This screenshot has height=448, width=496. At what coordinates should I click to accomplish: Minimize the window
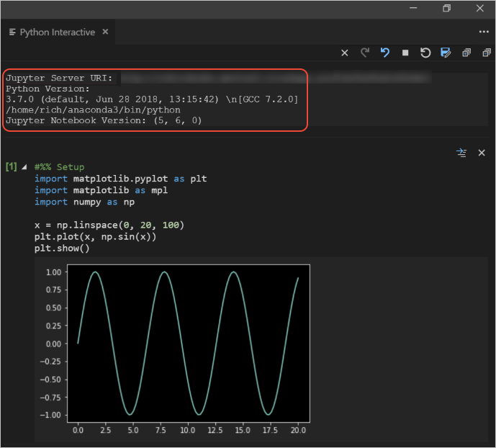(x=413, y=8)
